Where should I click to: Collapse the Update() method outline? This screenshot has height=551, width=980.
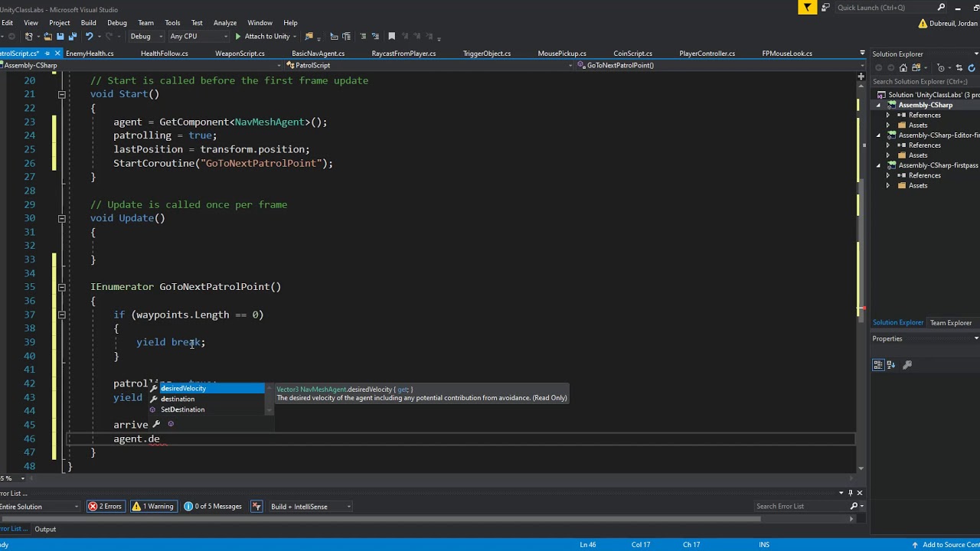pos(61,218)
